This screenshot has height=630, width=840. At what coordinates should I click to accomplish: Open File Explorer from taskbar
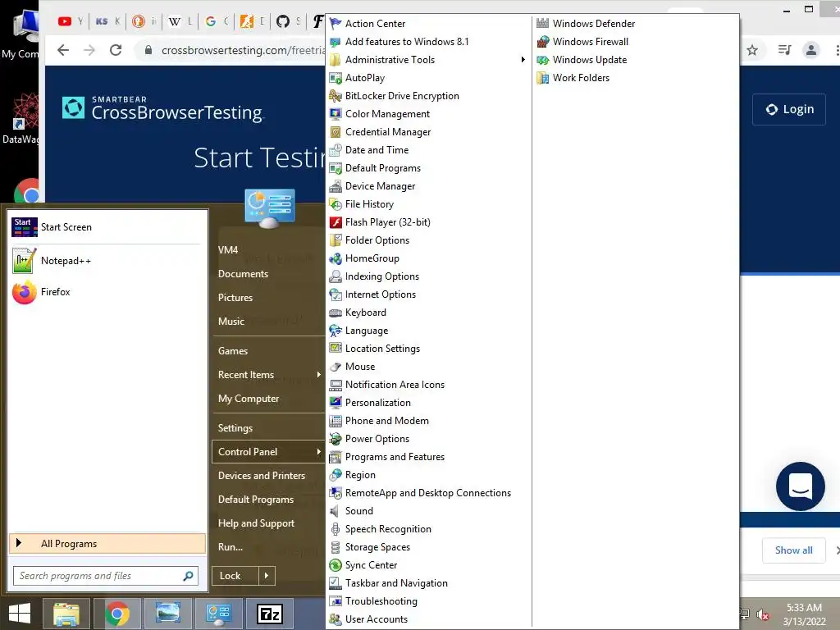click(66, 614)
